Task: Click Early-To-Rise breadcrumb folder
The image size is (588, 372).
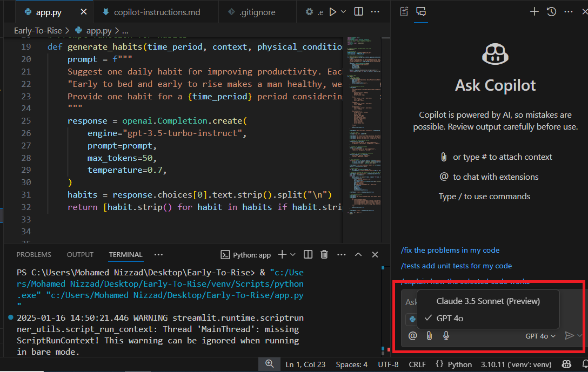Action: [x=38, y=31]
